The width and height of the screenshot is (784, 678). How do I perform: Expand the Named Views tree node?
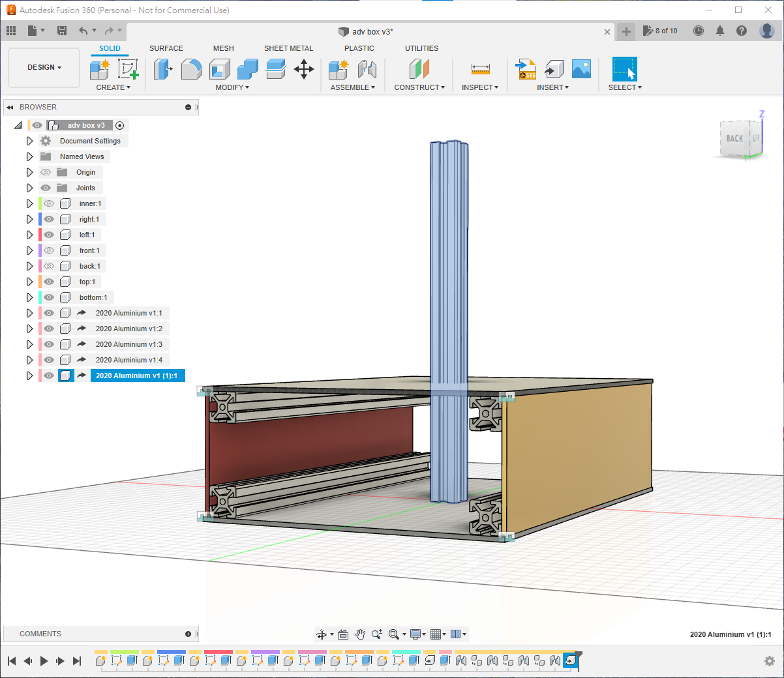29,156
